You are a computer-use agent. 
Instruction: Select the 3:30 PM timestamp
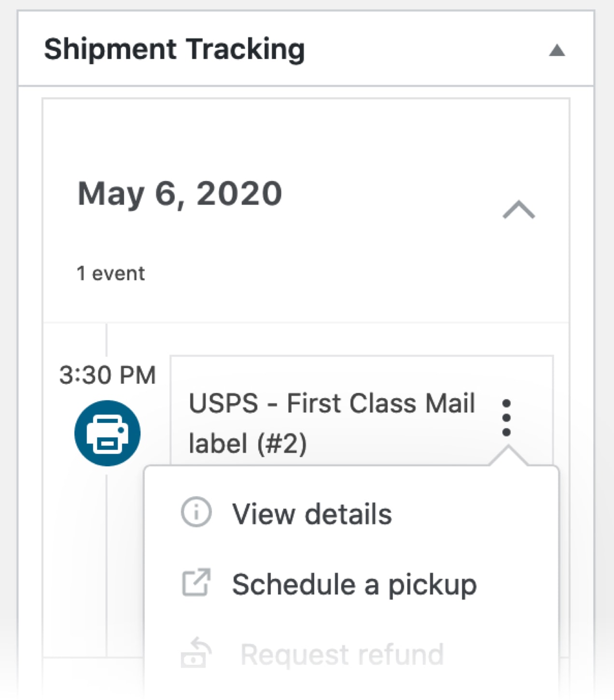(107, 374)
